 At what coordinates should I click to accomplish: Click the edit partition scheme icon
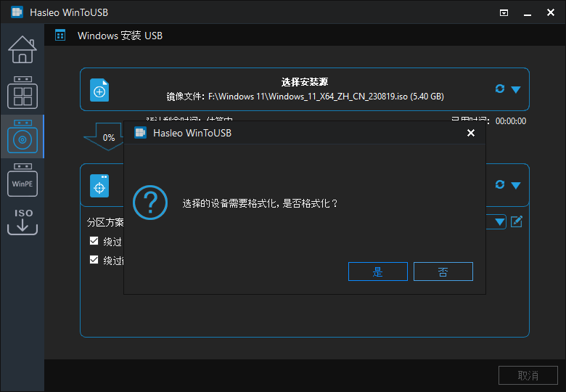coord(517,221)
